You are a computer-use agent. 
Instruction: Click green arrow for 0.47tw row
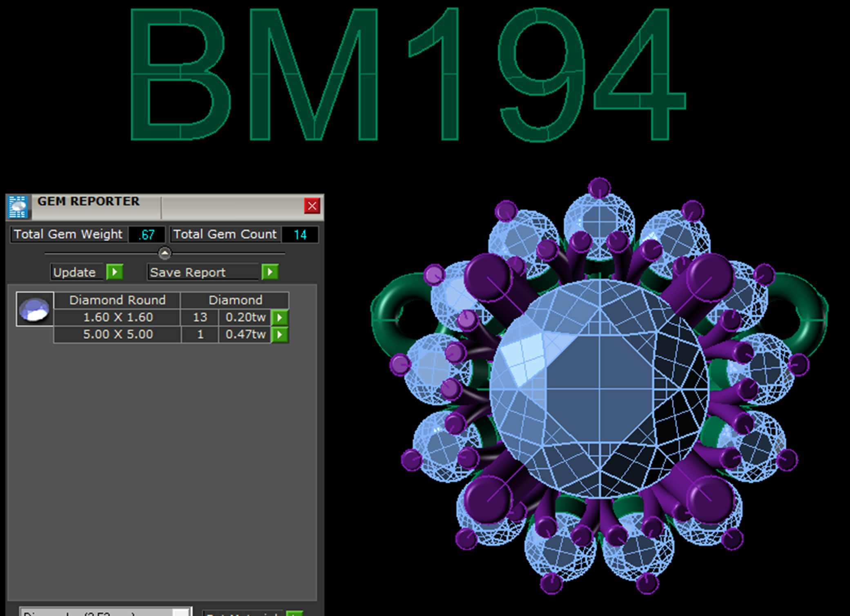(280, 335)
